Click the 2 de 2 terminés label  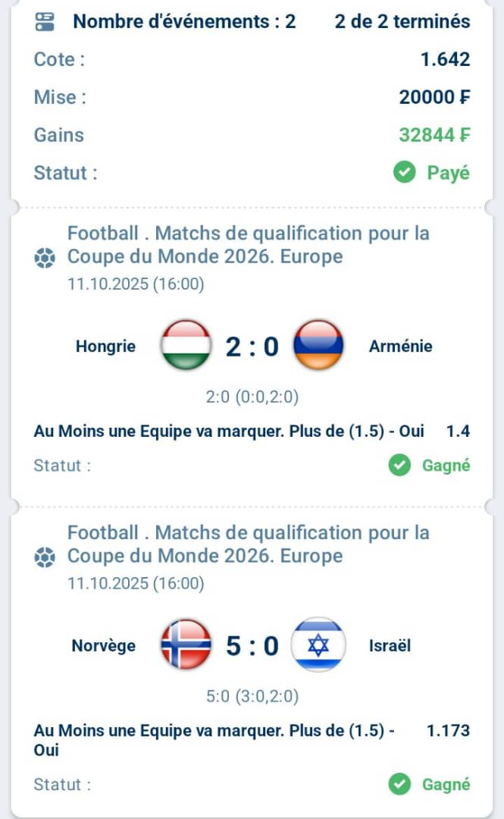[x=402, y=21]
